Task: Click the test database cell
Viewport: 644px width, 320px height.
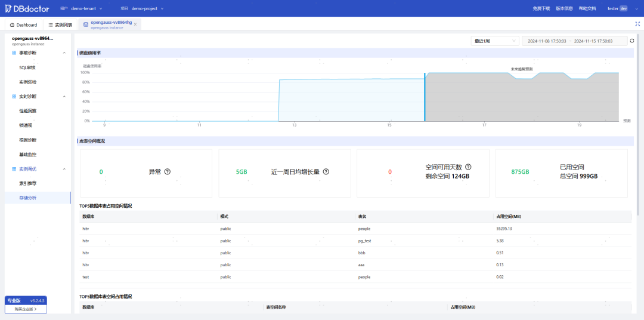Action: [x=86, y=277]
